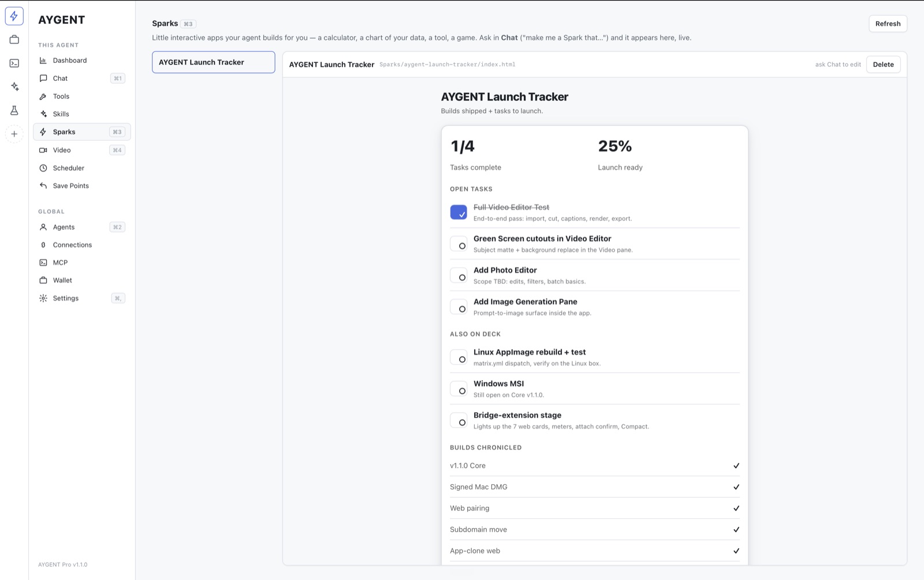Viewport: 924px width, 580px height.
Task: Click the Settings gear icon
Action: click(43, 298)
